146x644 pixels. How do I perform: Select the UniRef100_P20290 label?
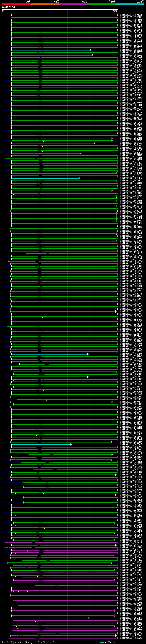[x=131, y=299]
